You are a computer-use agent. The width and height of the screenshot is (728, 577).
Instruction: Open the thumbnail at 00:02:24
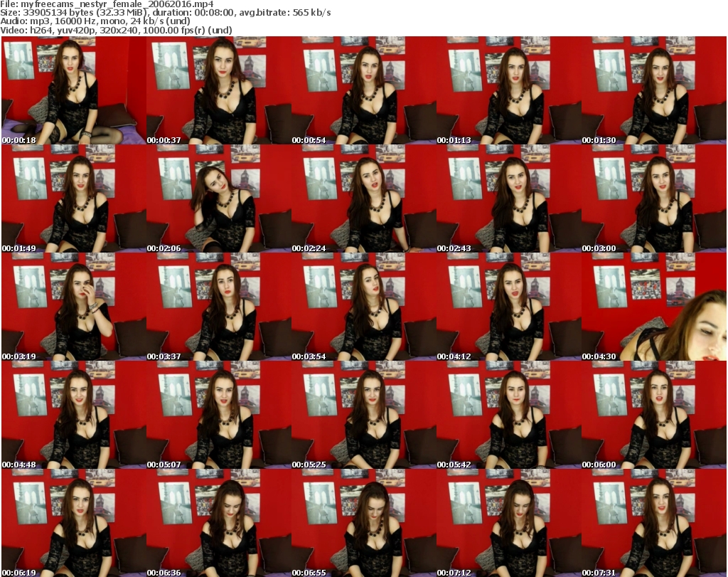pos(363,198)
